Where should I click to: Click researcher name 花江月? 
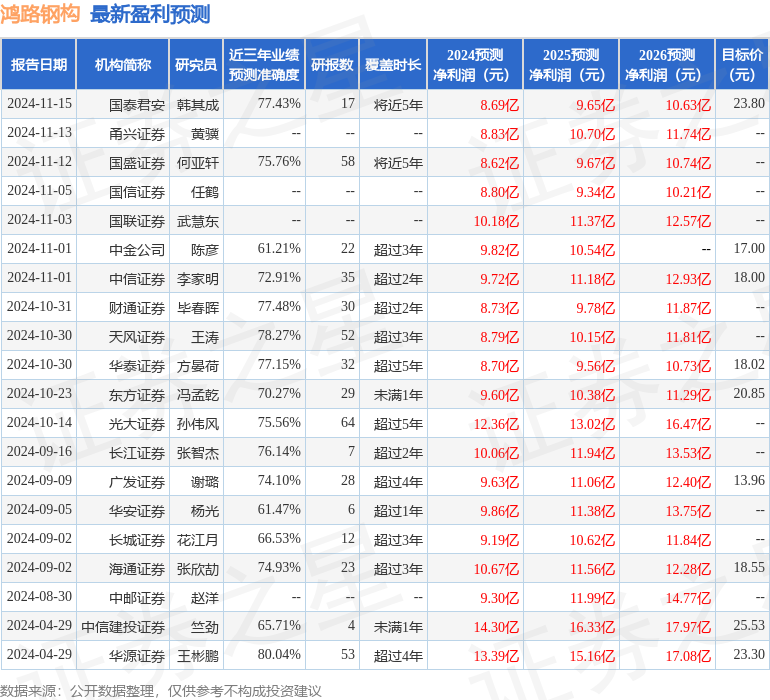pos(198,540)
